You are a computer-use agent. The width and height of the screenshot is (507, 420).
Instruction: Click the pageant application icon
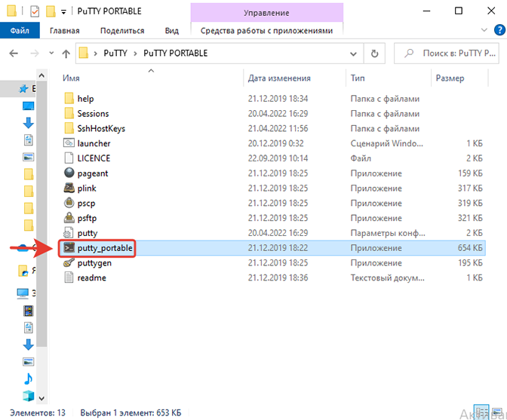69,173
